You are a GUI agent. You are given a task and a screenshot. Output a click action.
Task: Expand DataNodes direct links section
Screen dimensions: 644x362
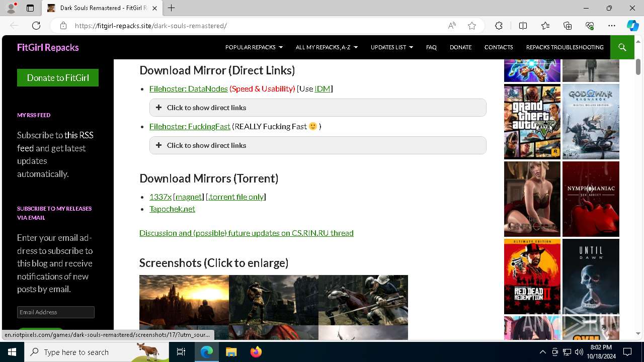coord(318,108)
